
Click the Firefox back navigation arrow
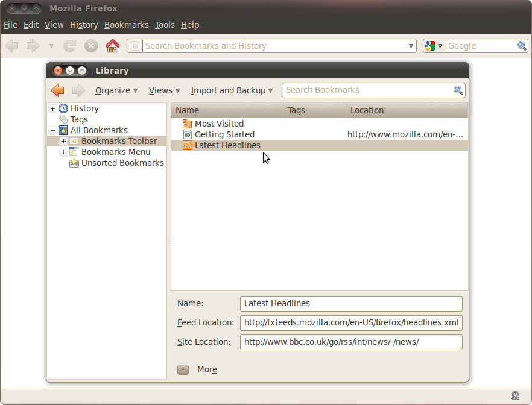point(12,46)
